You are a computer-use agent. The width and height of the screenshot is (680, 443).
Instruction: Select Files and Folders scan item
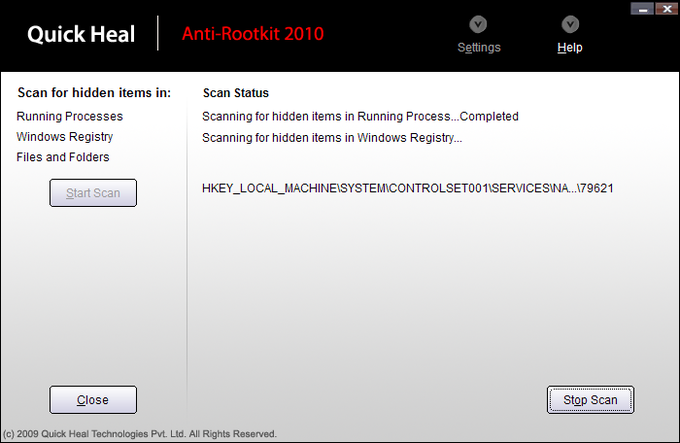63,157
